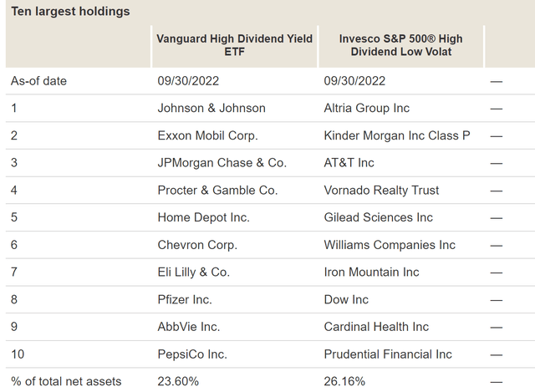The height and width of the screenshot is (392, 535).
Task: Click Gilead Sciences Inc holding
Action: (379, 217)
